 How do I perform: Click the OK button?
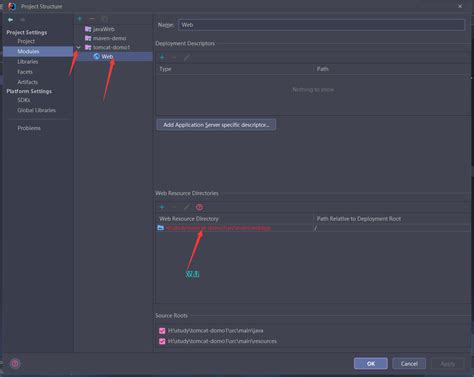click(371, 364)
